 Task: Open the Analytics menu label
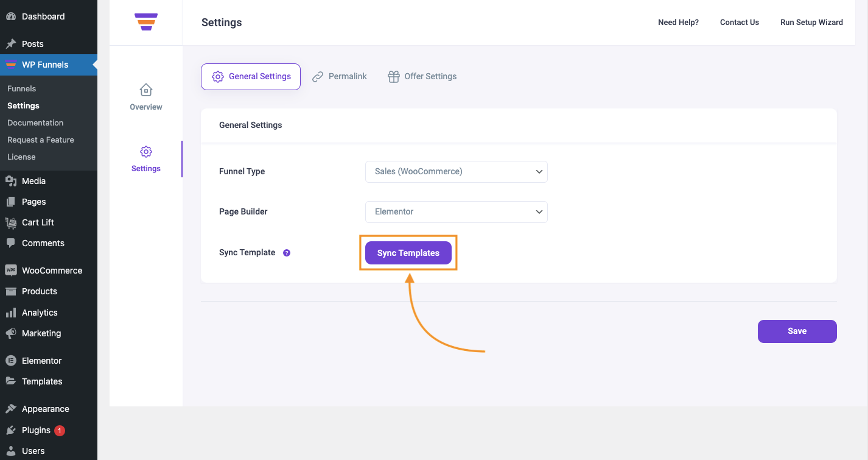[x=40, y=313]
